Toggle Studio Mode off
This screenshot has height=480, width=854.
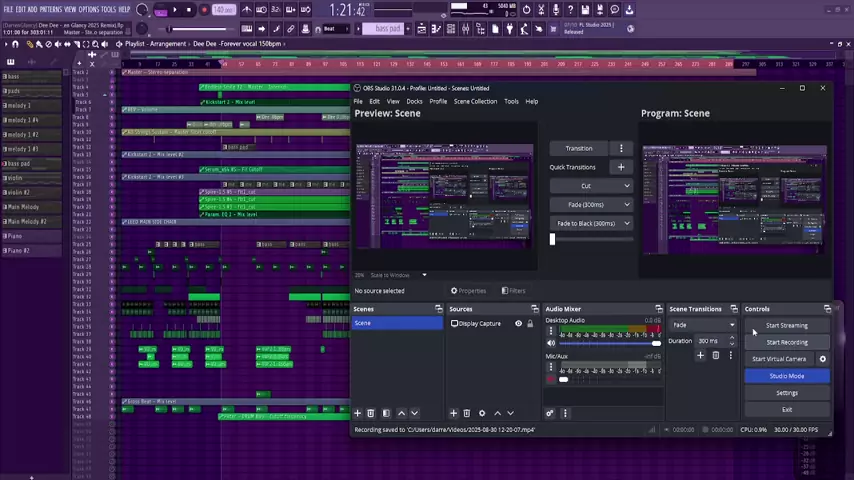[x=786, y=376]
